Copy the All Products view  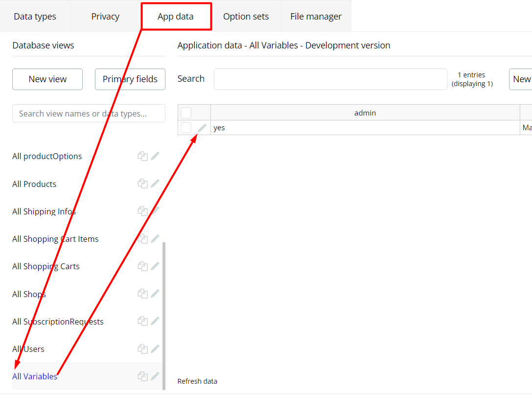point(142,184)
